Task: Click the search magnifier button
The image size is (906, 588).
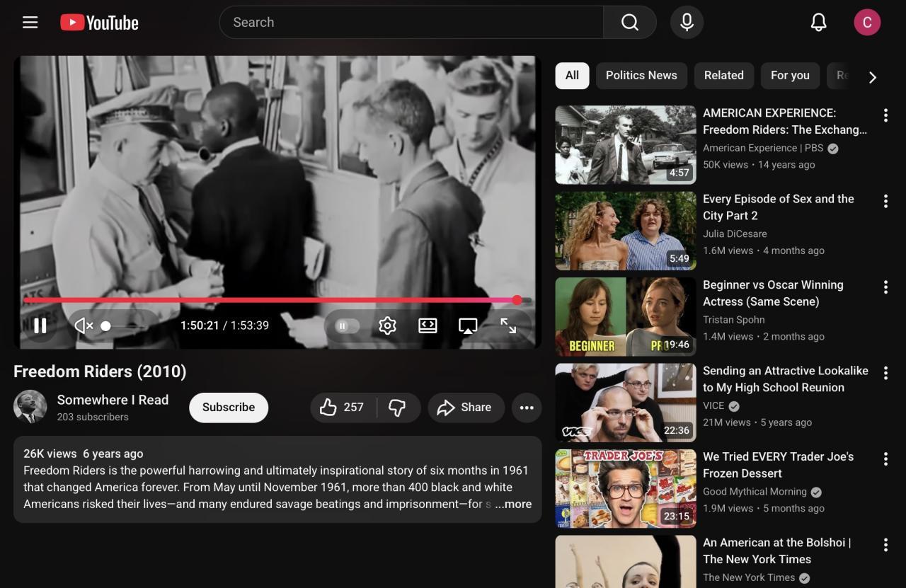Action: click(x=630, y=23)
